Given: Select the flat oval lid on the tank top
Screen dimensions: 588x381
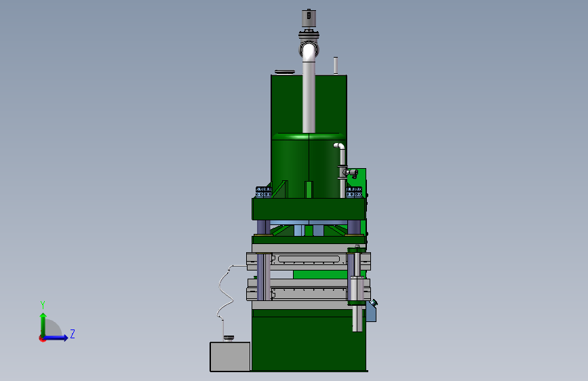Looking at the screenshot, I should pyautogui.click(x=285, y=72).
